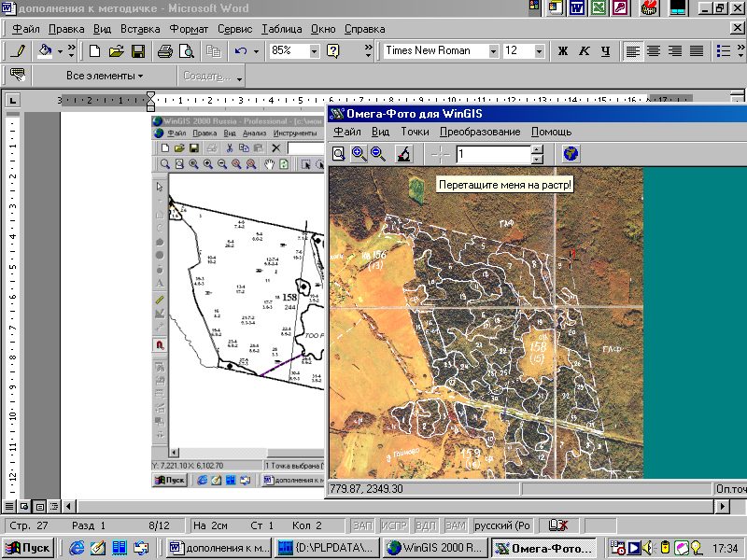747x560 pixels.
Task: Open Word Файл menu
Action: (x=26, y=29)
